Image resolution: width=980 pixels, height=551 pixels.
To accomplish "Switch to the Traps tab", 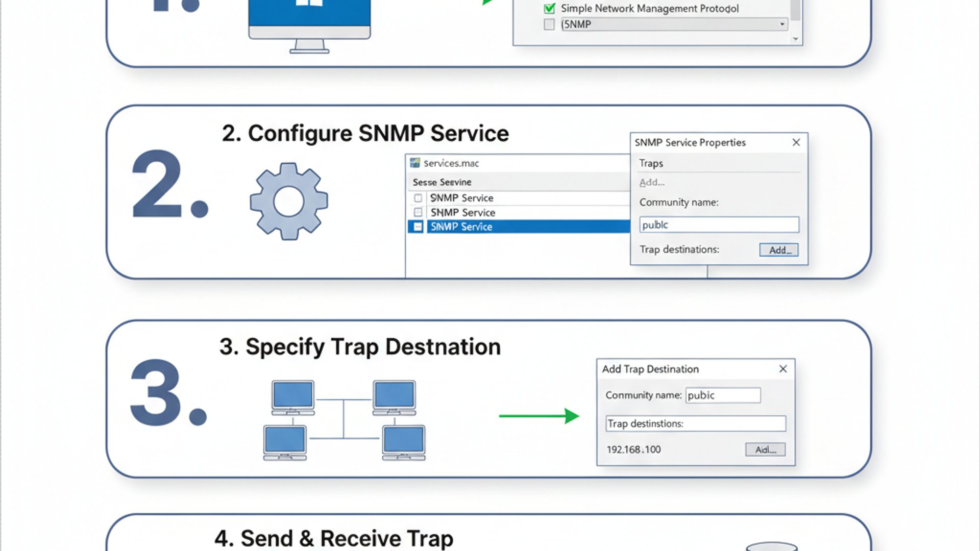I will [651, 163].
